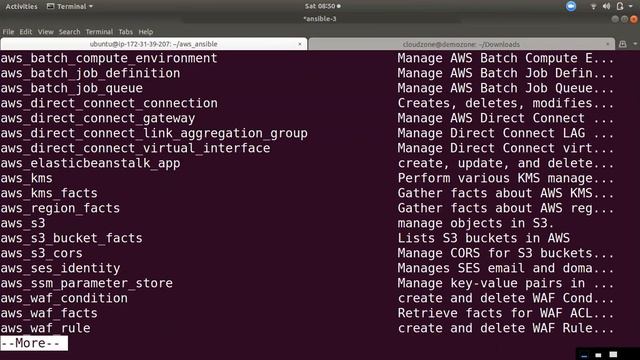Open the Terminal menu in menu bar
The width and height of the screenshot is (640, 360).
click(x=99, y=31)
